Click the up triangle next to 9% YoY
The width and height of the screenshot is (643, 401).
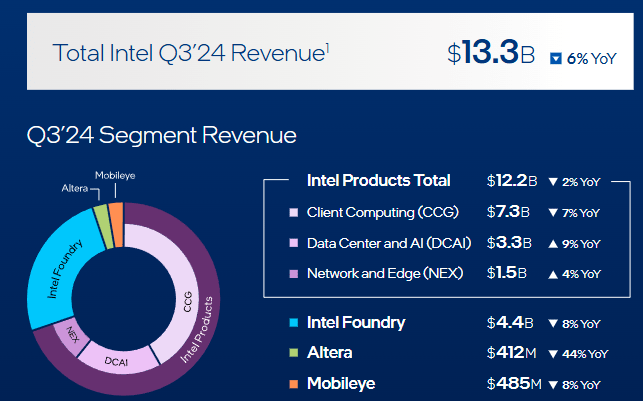(553, 243)
